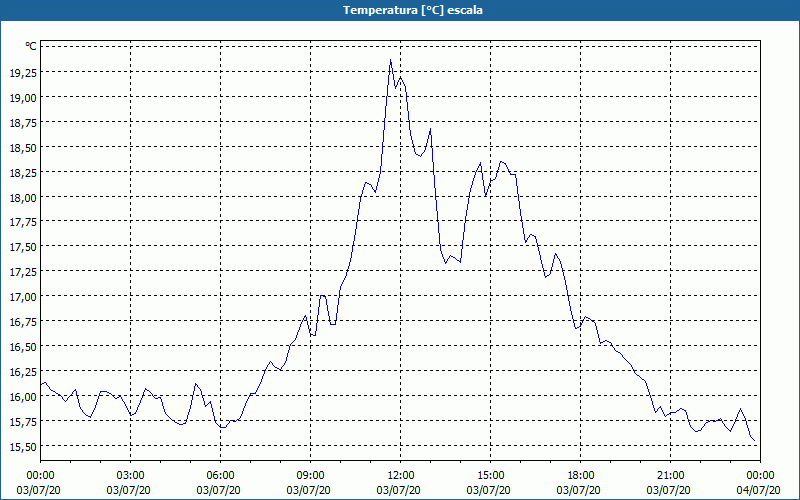Click the 09:00 x-axis time label
Screen dimensions: 800x500
coord(310,476)
